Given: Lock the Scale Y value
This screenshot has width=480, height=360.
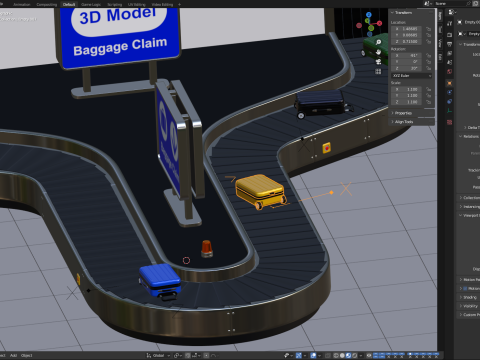Looking at the screenshot, I should tap(429, 95).
